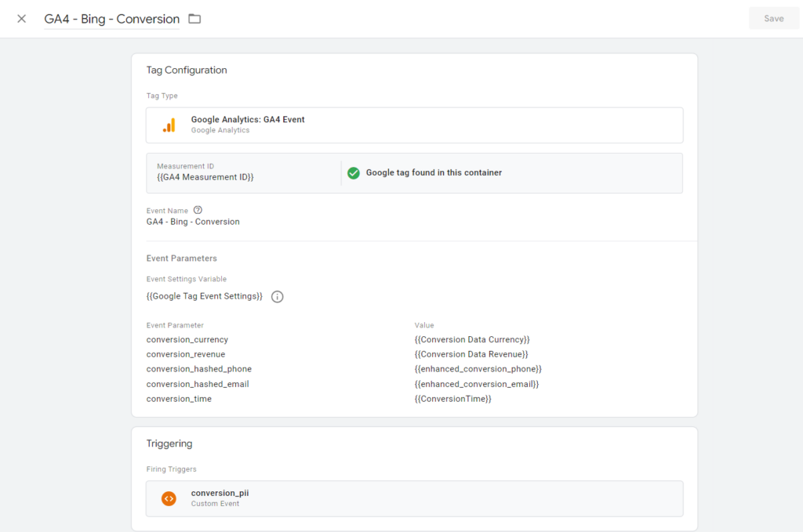
Task: Click the Event Name value text
Action: pos(193,222)
